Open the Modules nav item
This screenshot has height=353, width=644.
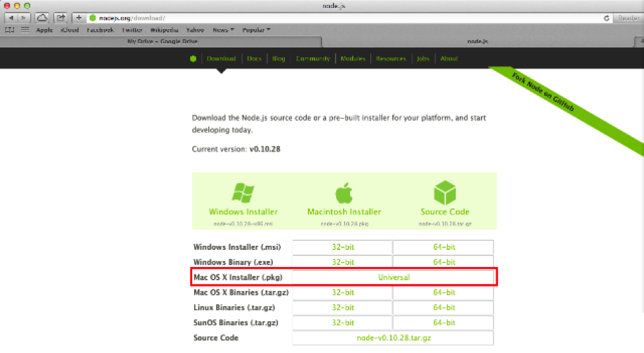click(x=353, y=59)
